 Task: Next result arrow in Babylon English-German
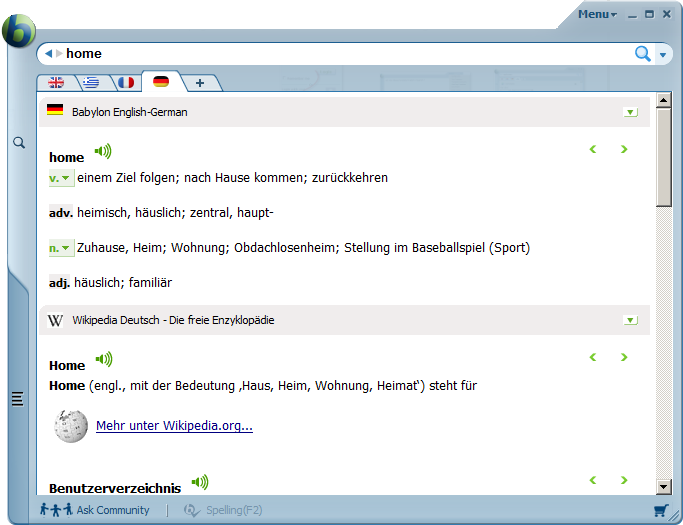point(624,149)
